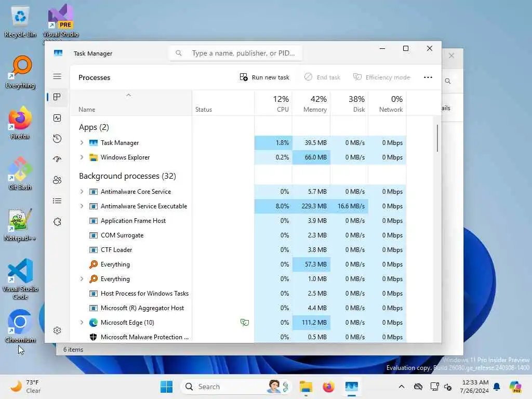Select Microsoft (R) Aggregator Host row
This screenshot has height=399, width=532.
(238, 308)
